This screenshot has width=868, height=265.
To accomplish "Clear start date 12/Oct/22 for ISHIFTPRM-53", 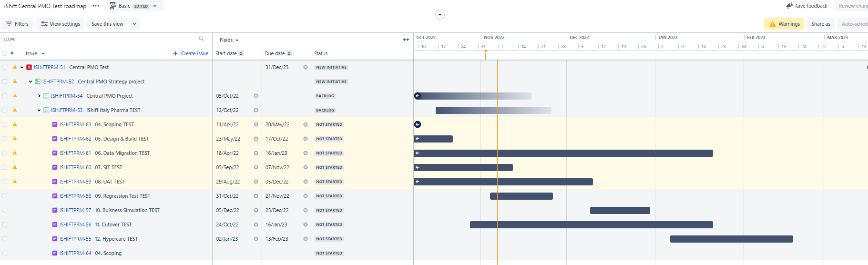I will 256,110.
